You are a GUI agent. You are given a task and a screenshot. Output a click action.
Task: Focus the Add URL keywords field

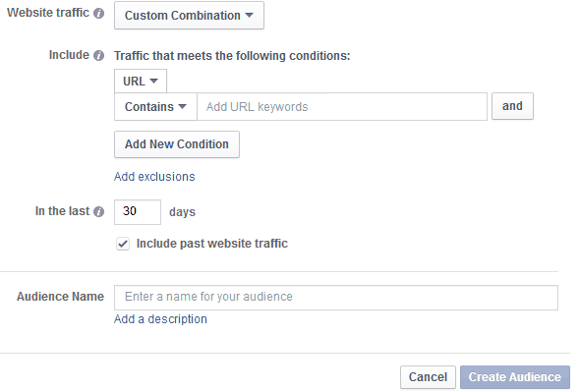[x=342, y=107]
